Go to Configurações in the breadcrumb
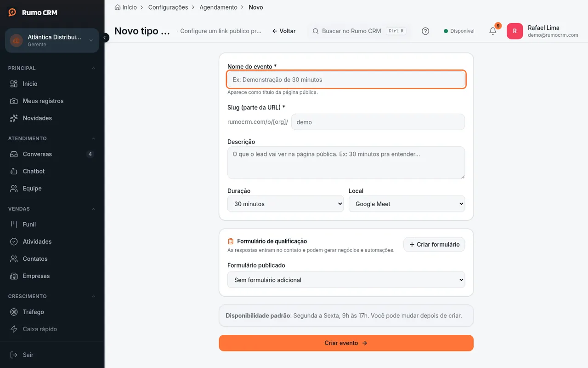588x368 pixels. click(x=168, y=7)
